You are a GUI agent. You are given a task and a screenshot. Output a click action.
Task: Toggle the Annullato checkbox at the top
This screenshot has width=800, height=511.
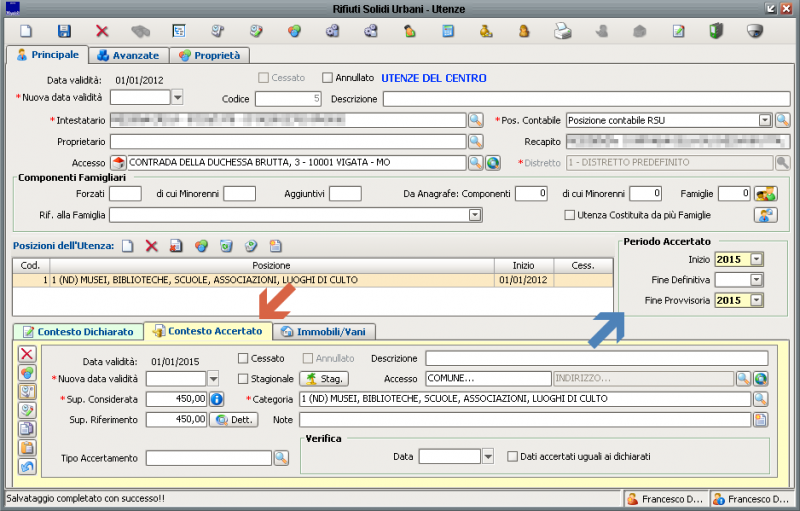(327, 77)
